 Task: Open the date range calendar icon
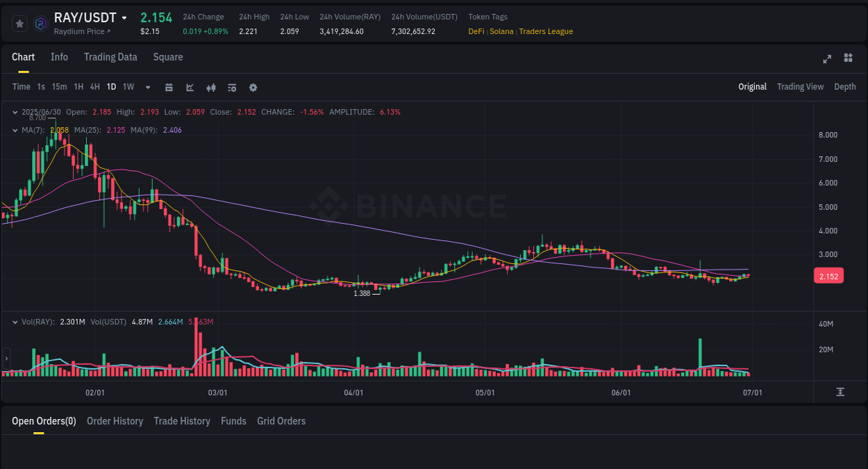pyautogui.click(x=169, y=87)
